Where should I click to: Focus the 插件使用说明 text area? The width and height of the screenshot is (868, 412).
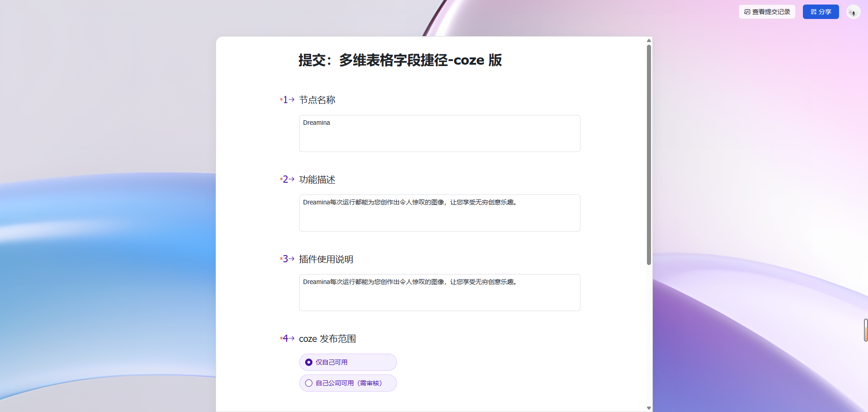point(439,293)
